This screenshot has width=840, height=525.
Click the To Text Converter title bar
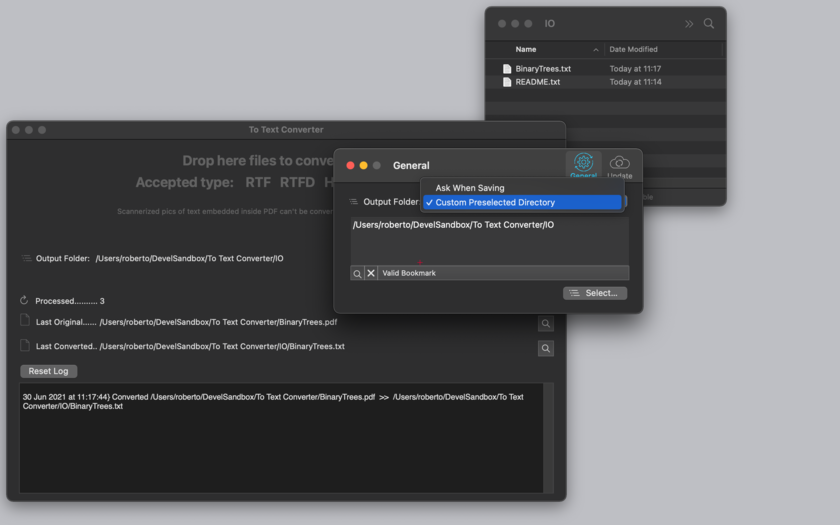click(286, 130)
